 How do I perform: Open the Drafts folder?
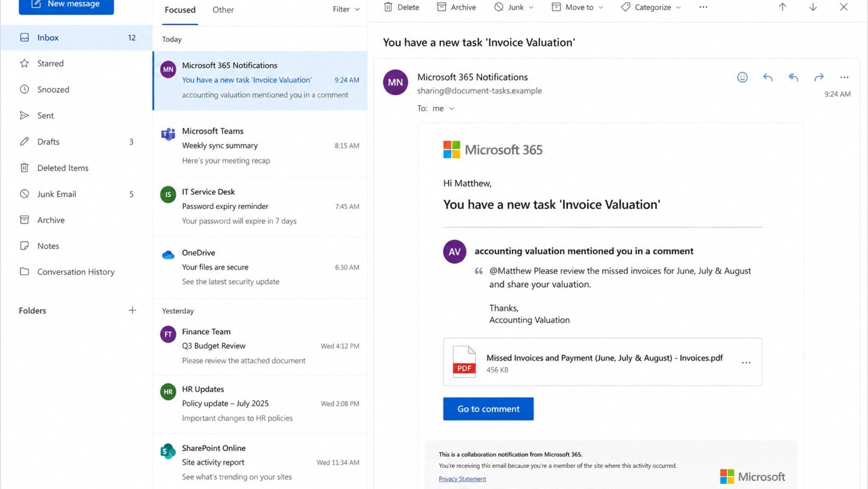[x=76, y=141]
